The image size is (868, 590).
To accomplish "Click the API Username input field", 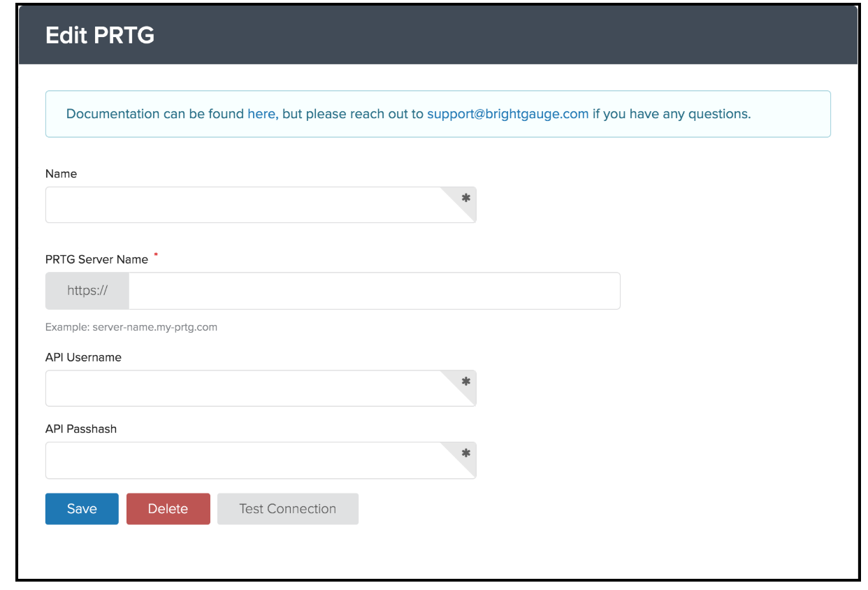I will (x=261, y=388).
